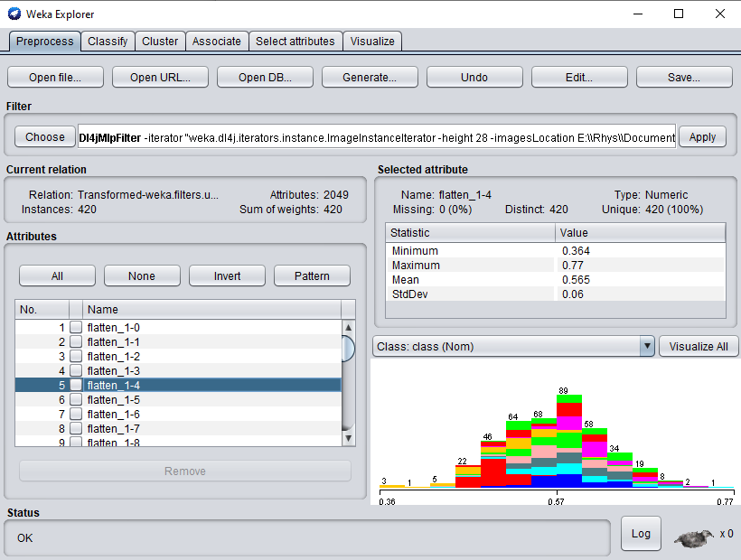This screenshot has width=741, height=560.
Task: Click the No. column header
Action: [42, 309]
